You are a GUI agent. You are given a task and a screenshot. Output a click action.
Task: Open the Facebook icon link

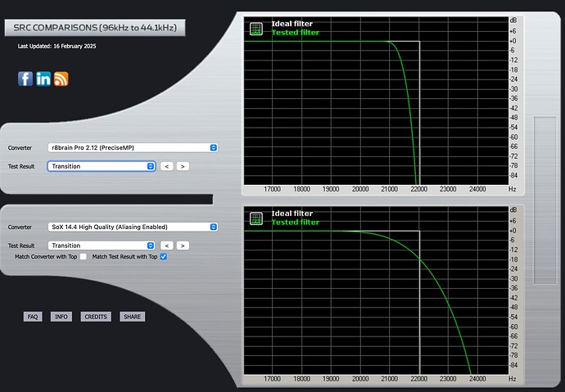point(25,79)
